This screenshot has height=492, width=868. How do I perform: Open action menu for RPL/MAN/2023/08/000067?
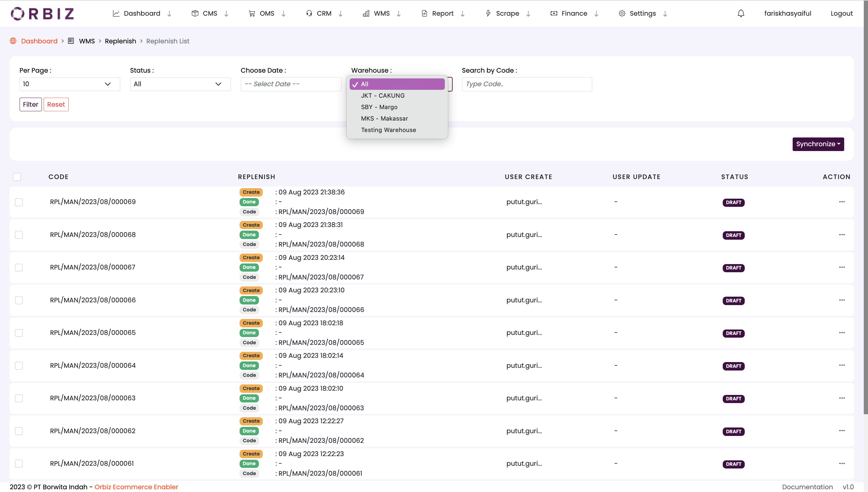click(x=842, y=267)
